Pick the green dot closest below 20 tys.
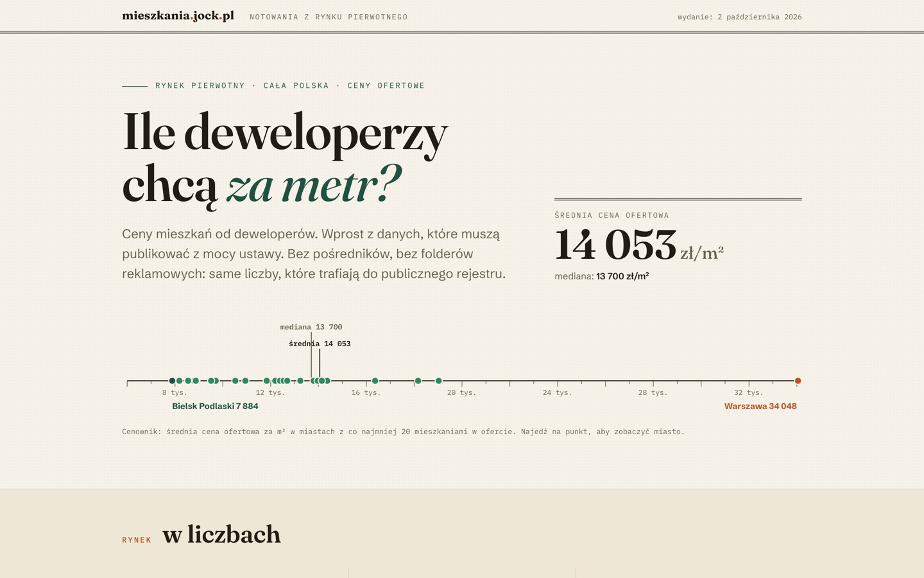Image resolution: width=924 pixels, height=578 pixels. pyautogui.click(x=439, y=381)
